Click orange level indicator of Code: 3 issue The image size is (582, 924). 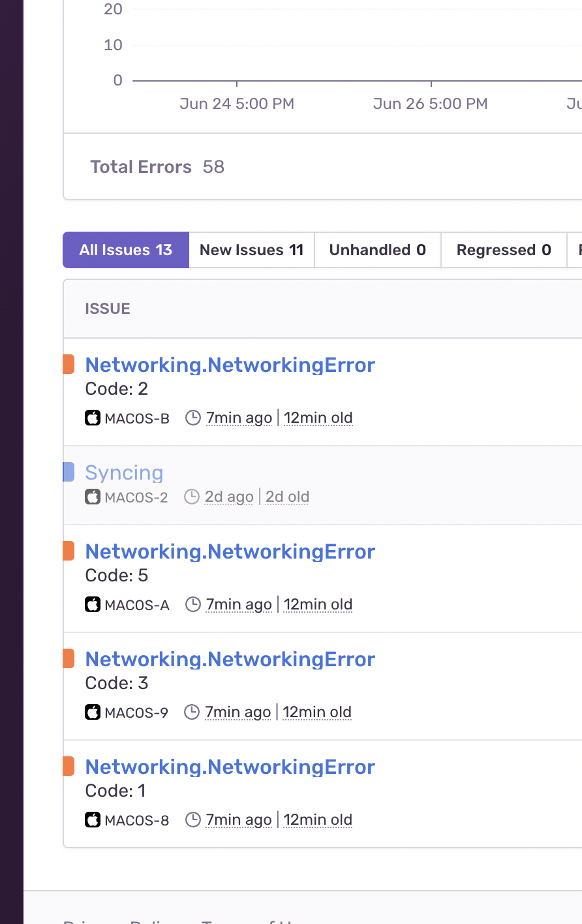point(69,658)
